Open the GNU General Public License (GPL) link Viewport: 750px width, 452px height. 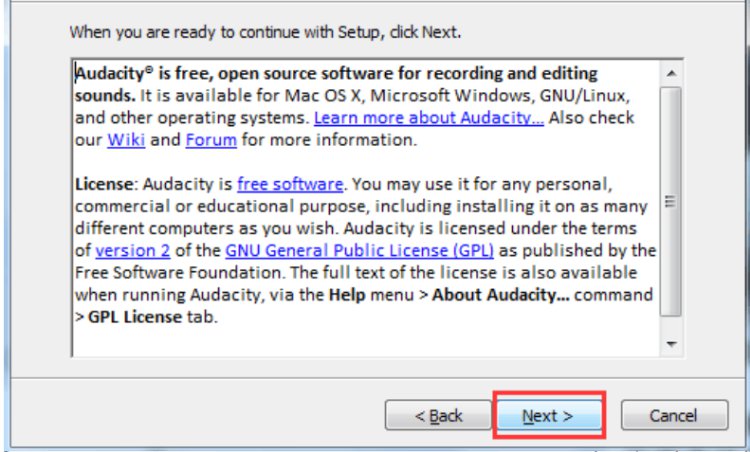point(359,251)
